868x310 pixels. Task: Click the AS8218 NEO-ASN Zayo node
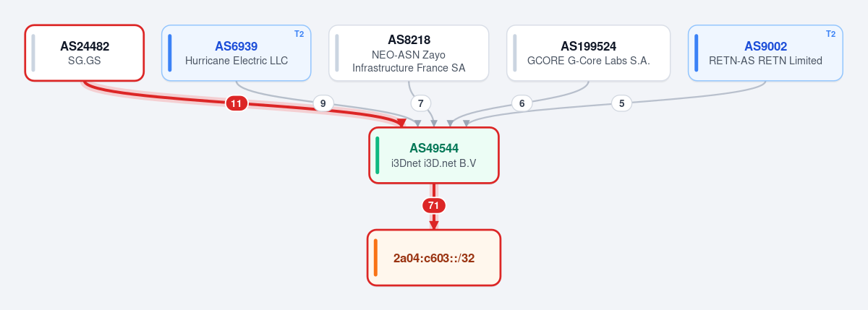[409, 53]
